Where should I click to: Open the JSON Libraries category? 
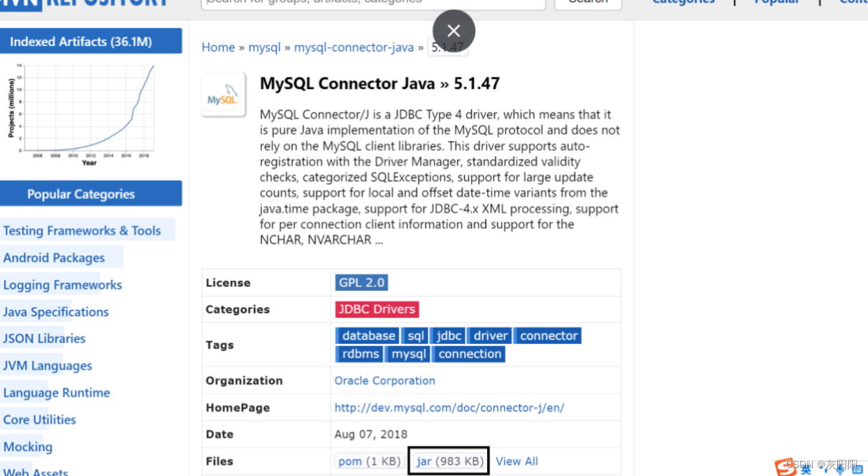44,338
